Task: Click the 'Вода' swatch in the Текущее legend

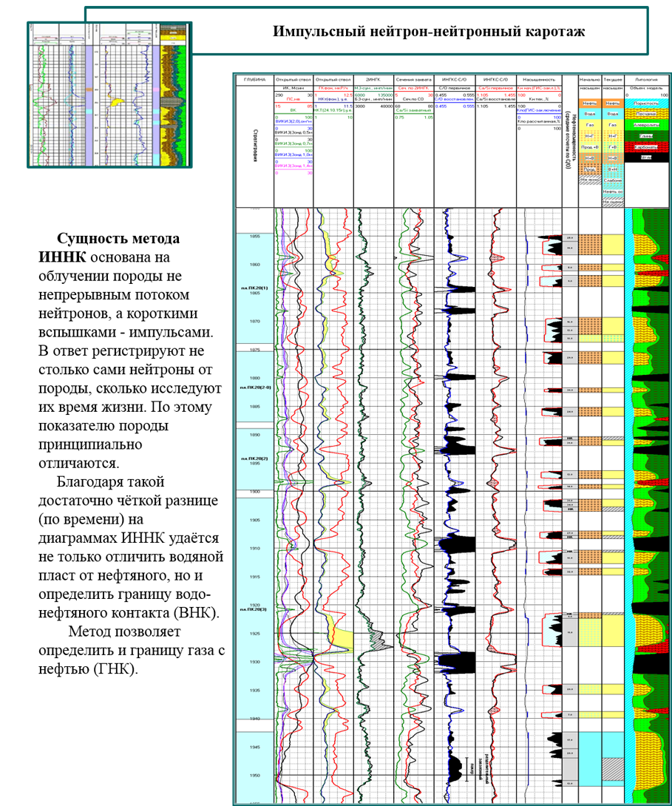Action: [x=613, y=114]
